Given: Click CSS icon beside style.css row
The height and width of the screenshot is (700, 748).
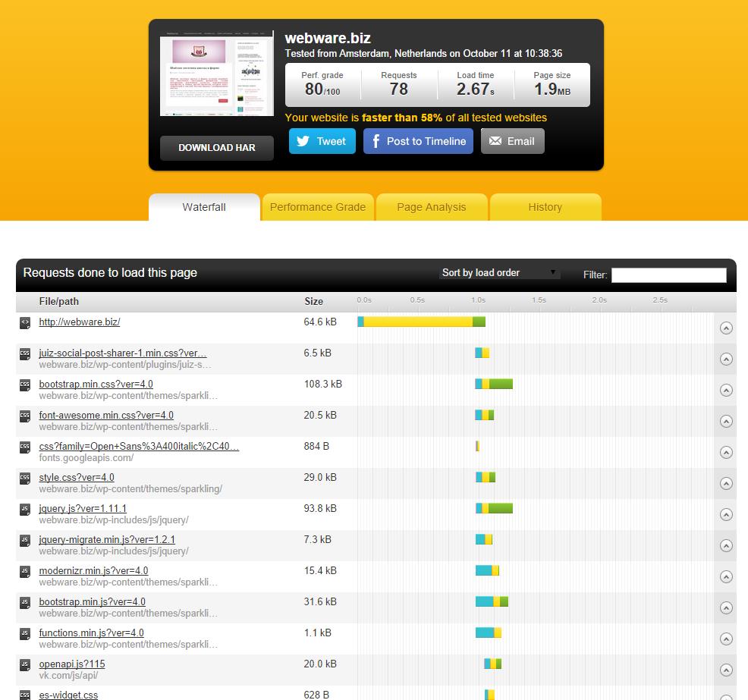Looking at the screenshot, I should (25, 478).
